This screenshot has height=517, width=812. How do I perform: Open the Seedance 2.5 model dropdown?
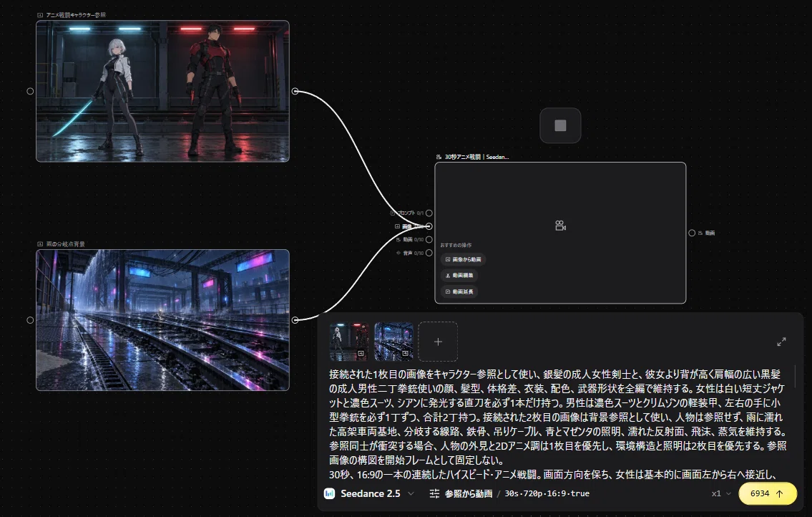pos(370,493)
